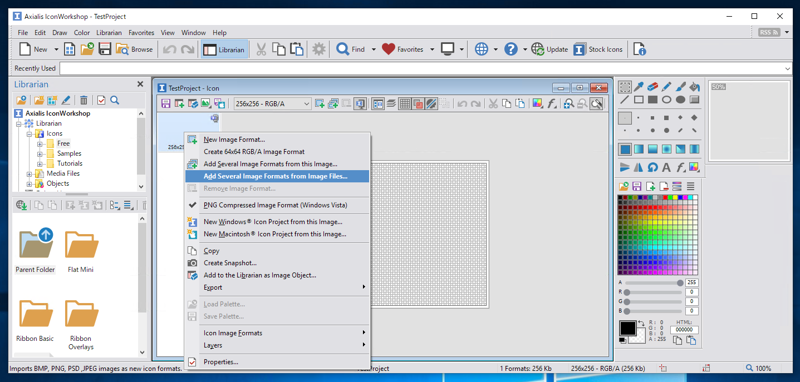Viewport: 800px width, 382px height.
Task: Select the rectangular selection tool
Action: tap(625, 86)
